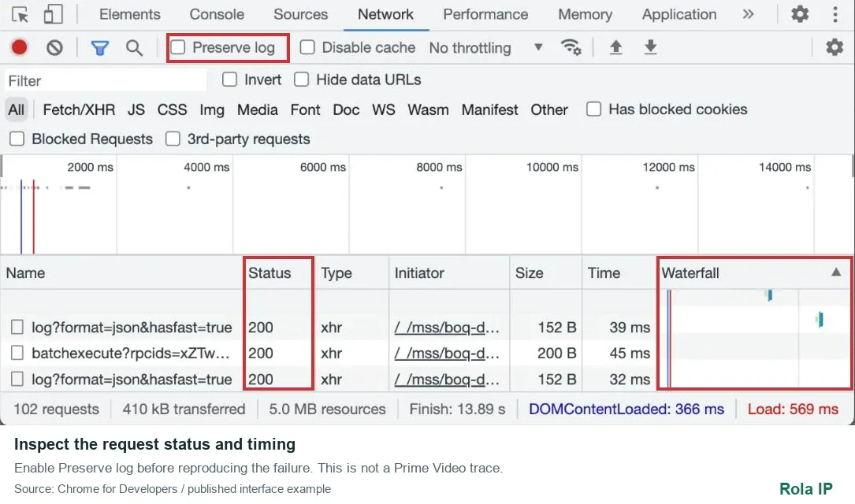The height and width of the screenshot is (504, 855).
Task: Open network conditions wifi icon
Action: point(571,47)
